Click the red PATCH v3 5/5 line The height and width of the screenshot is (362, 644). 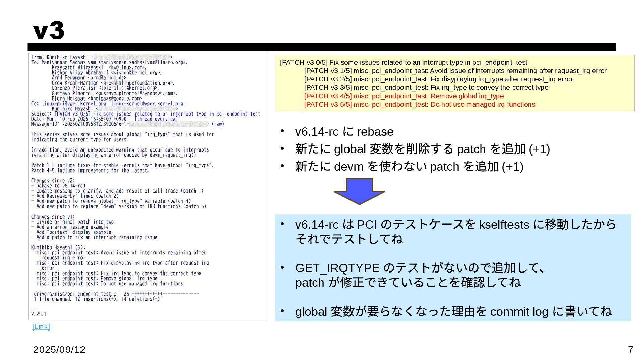419,105
